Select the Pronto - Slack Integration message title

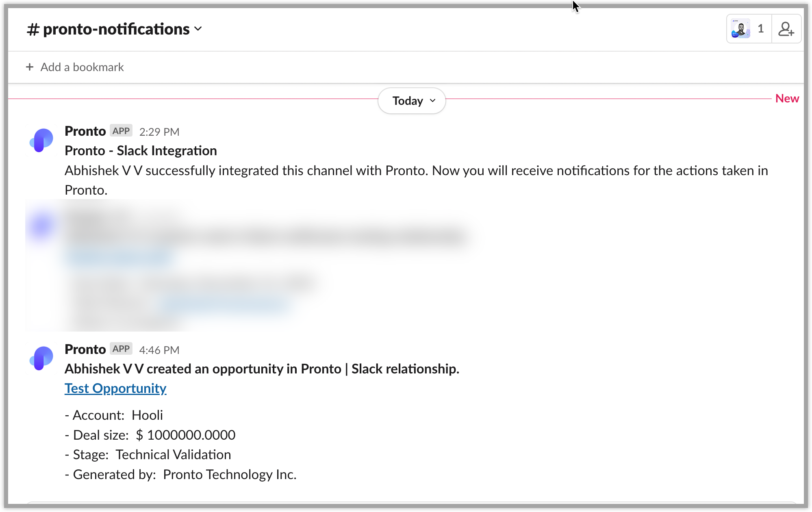click(141, 150)
